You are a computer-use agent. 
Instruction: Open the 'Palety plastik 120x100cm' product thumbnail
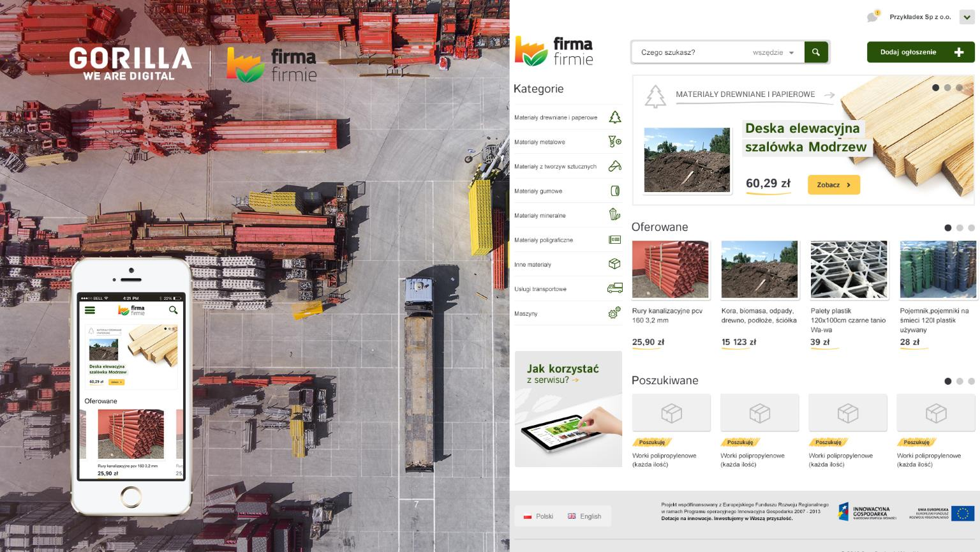849,269
